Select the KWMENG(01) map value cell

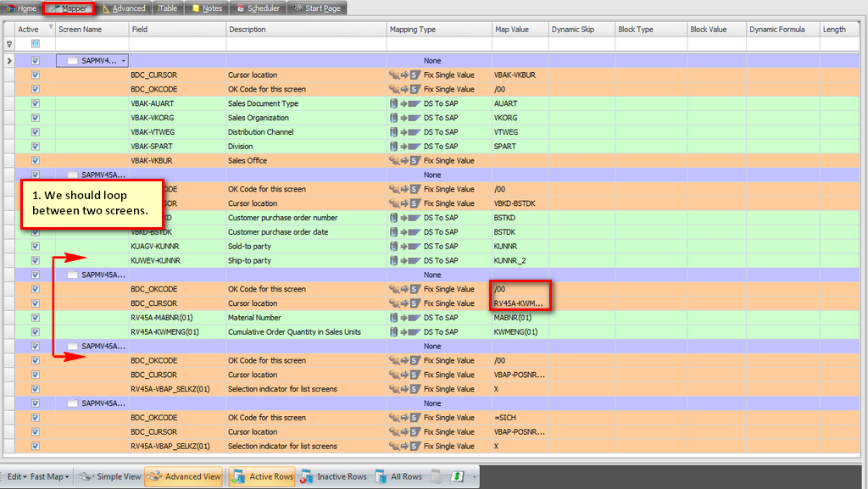coord(520,332)
